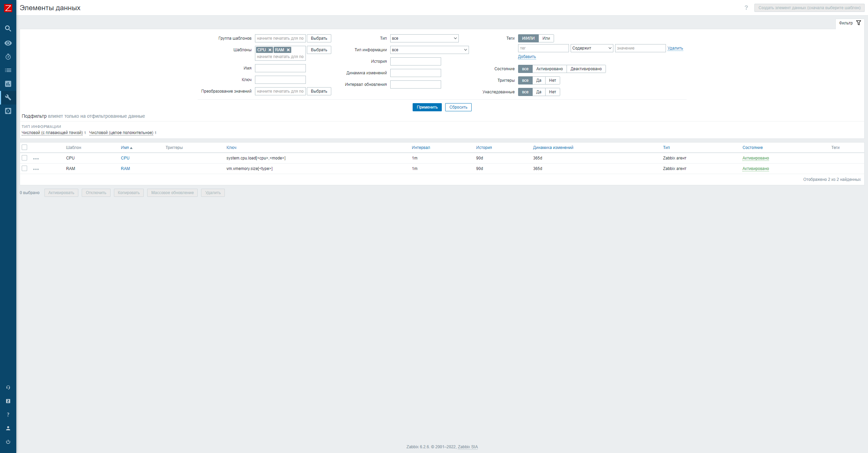The width and height of the screenshot is (868, 453).
Task: Sort table by Имя column
Action: click(x=126, y=148)
